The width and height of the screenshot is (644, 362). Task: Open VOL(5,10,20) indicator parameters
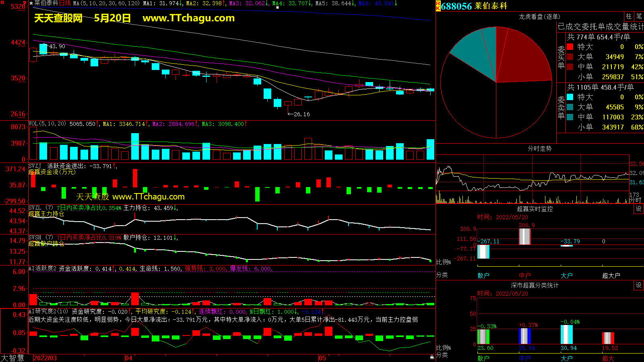pyautogui.click(x=47, y=124)
